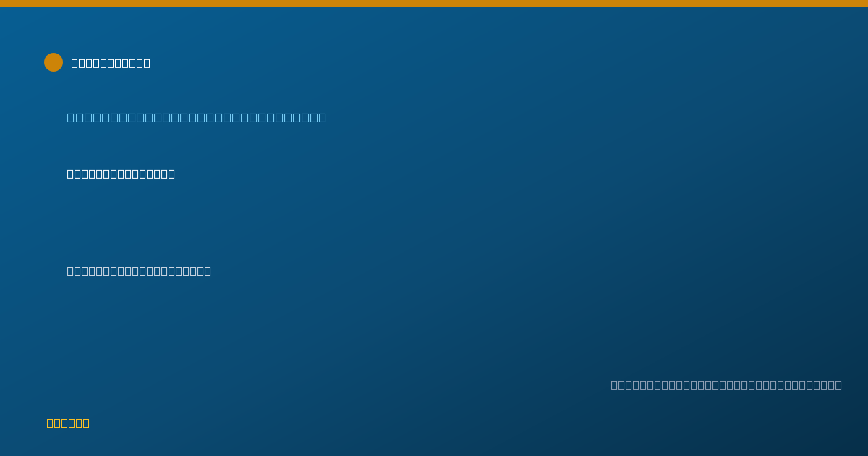Screen dimensions: 868x456
Task: Click the last character of gray footer text
Action: coord(838,385)
